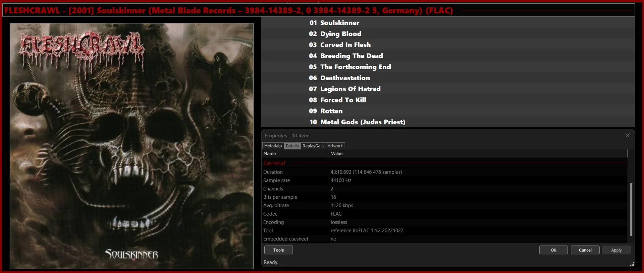Click the Name column header
The image size is (644, 273).
pyautogui.click(x=295, y=153)
